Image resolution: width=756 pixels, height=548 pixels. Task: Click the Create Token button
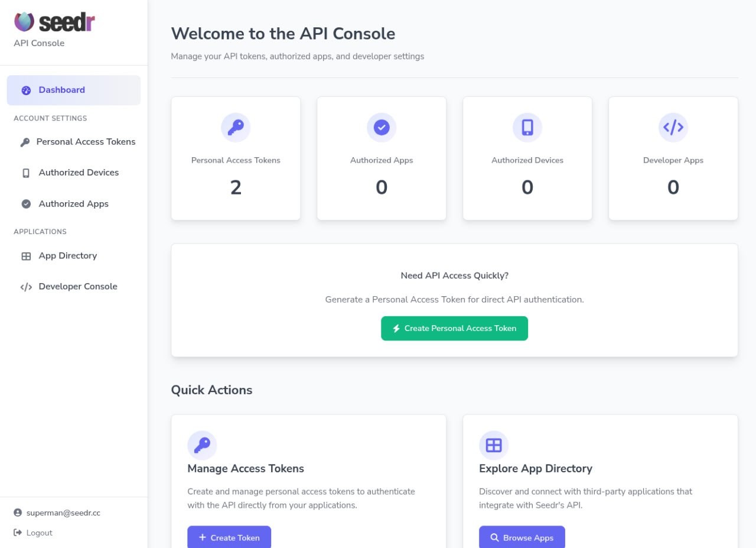click(x=229, y=537)
